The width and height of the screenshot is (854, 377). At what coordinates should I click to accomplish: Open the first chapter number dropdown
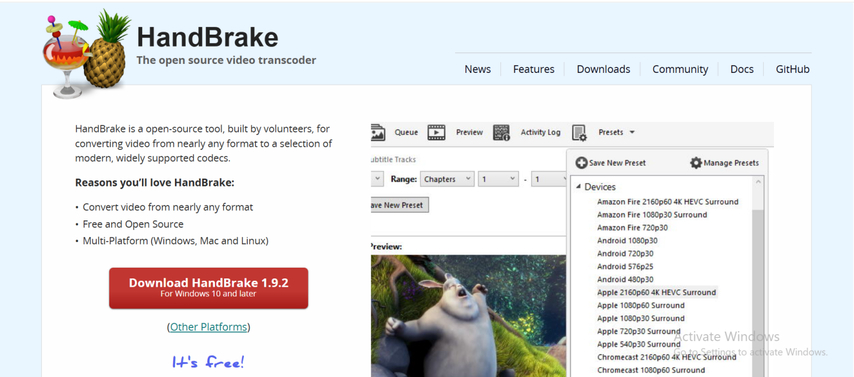click(x=498, y=179)
